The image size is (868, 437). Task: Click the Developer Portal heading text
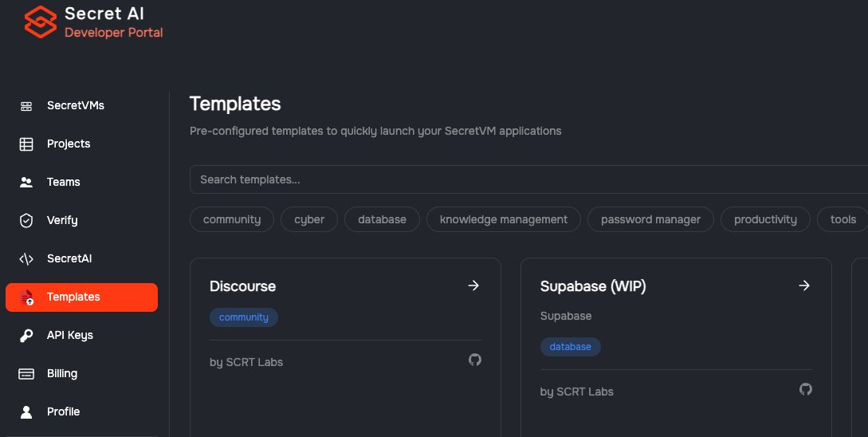coord(113,33)
